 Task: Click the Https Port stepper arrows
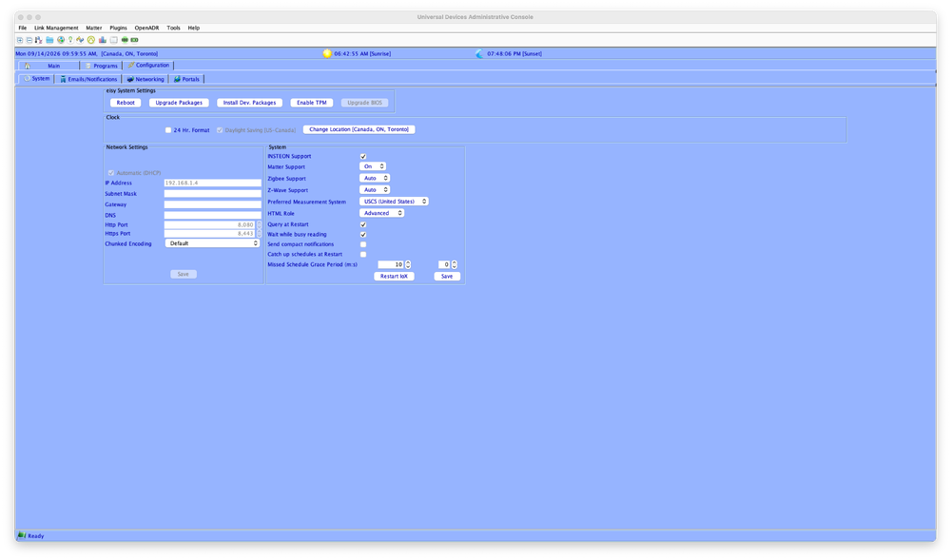[x=259, y=233]
